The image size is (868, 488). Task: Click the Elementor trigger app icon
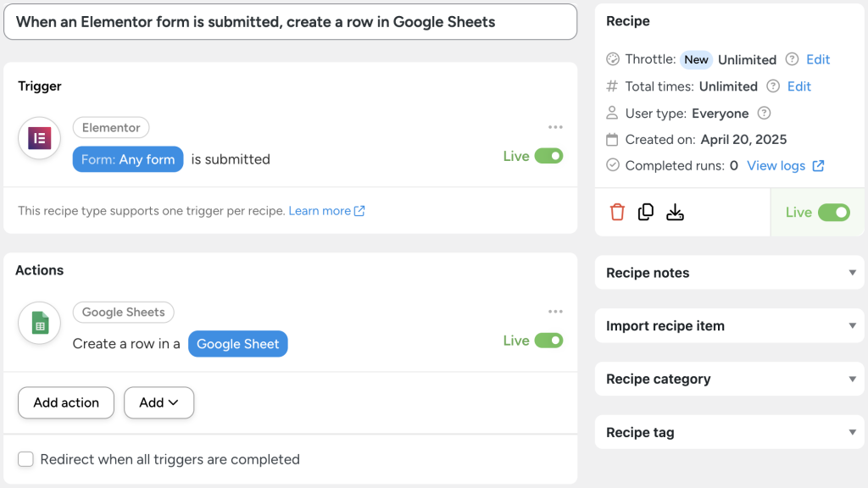[x=39, y=138]
